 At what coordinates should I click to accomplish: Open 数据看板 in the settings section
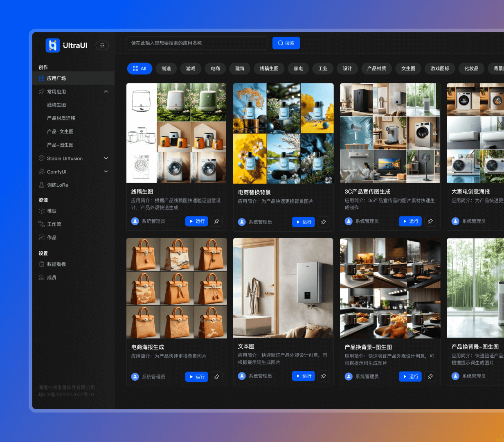pyautogui.click(x=56, y=264)
